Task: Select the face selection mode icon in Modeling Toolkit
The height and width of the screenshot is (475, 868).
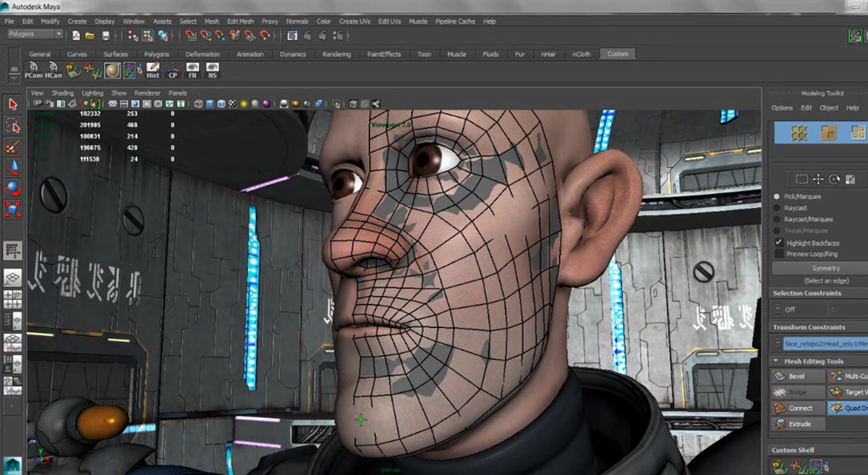Action: click(859, 133)
